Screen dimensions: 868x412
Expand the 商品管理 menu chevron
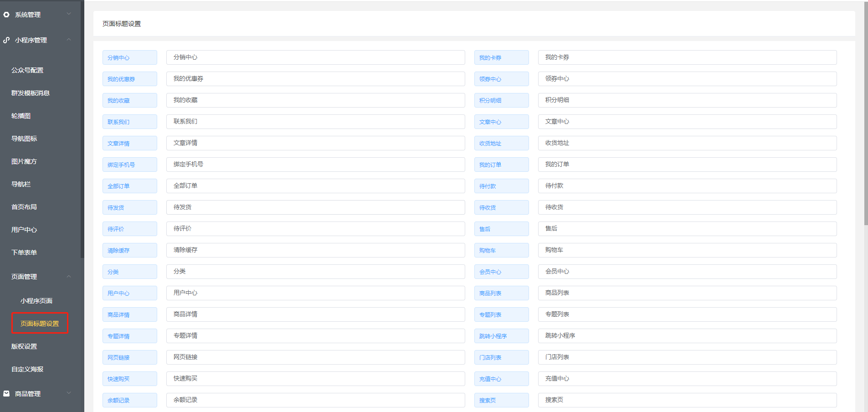point(69,393)
